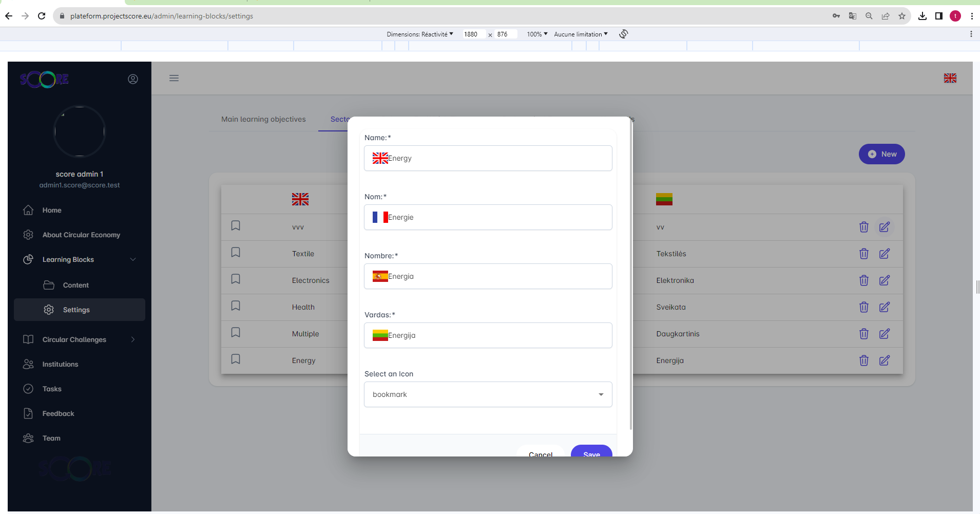Viewport: 980px width, 514px height.
Task: Open the Dimensions Réactivité dropdown
Action: click(419, 34)
